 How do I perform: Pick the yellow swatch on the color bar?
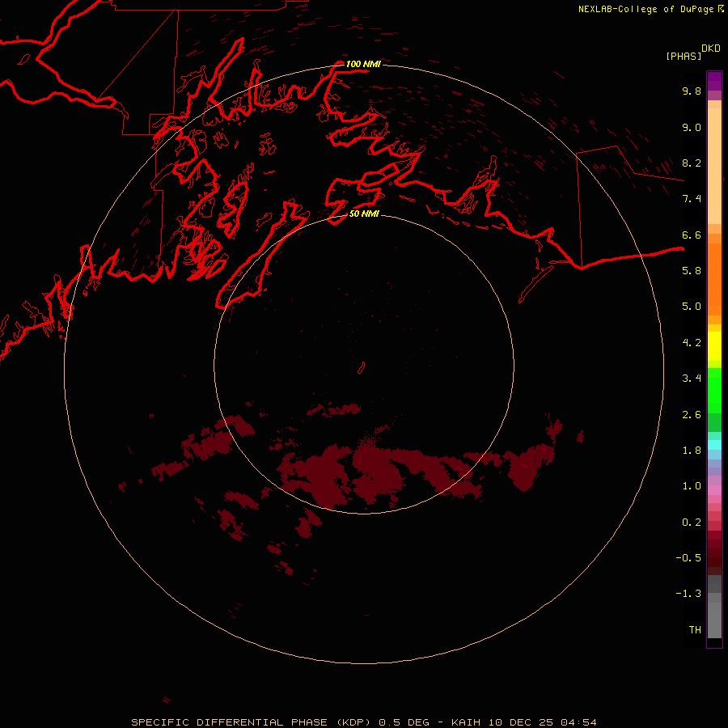point(714,346)
